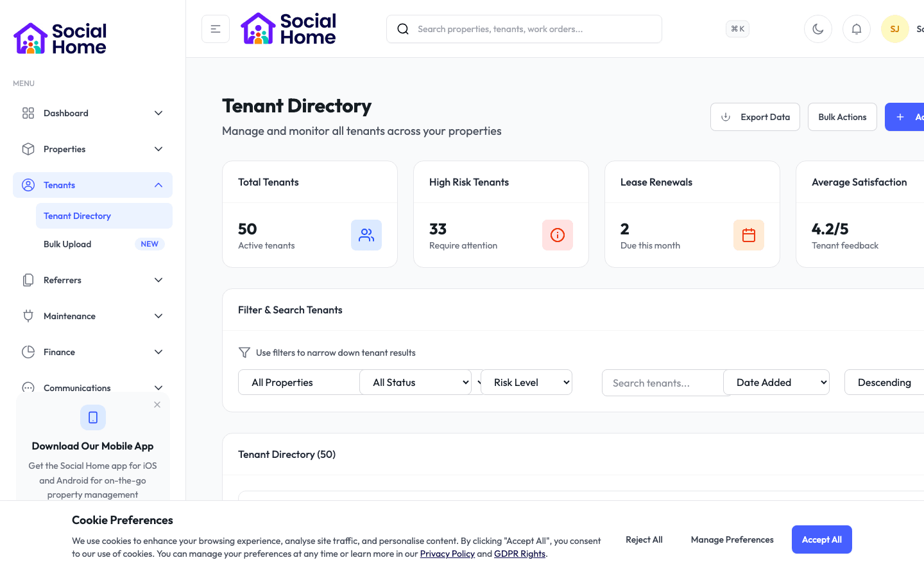Close the mobile app promo card

pyautogui.click(x=157, y=405)
